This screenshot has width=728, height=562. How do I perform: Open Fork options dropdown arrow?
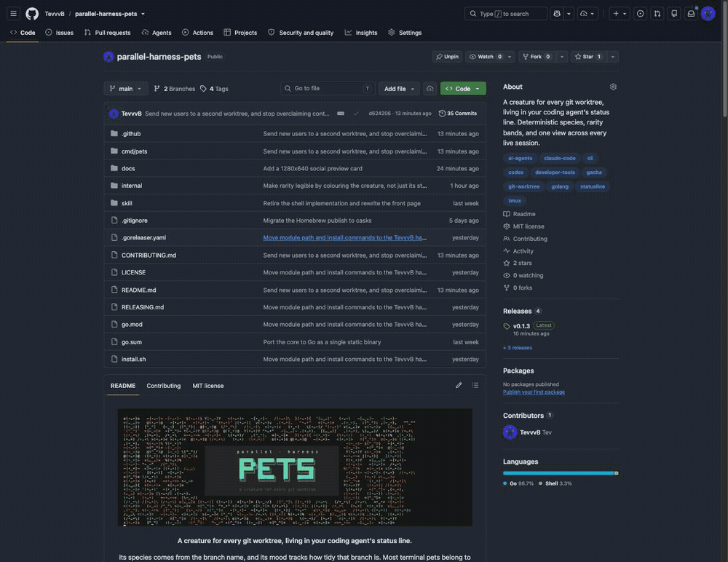coord(562,57)
